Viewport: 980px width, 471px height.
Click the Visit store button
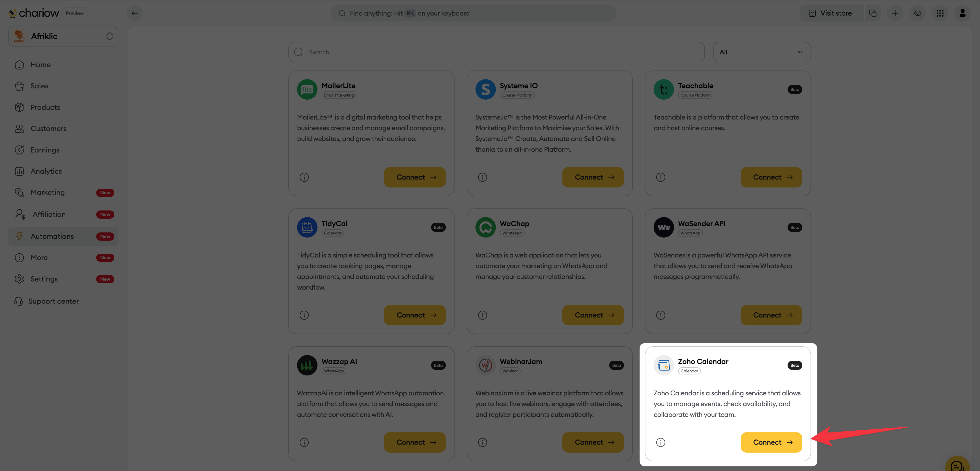click(x=830, y=13)
